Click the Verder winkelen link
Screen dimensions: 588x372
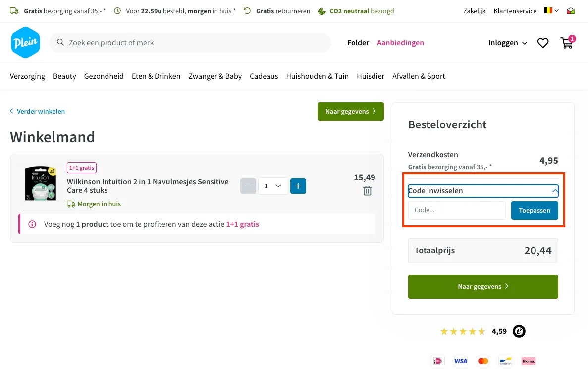(37, 111)
